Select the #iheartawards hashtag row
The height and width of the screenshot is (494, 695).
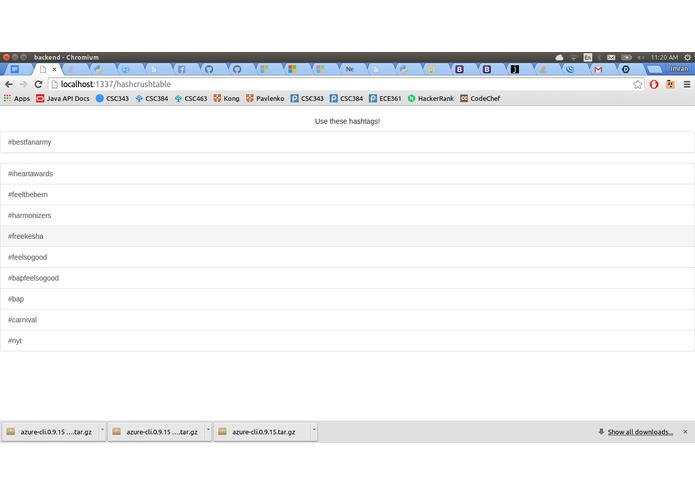pyautogui.click(x=348, y=174)
